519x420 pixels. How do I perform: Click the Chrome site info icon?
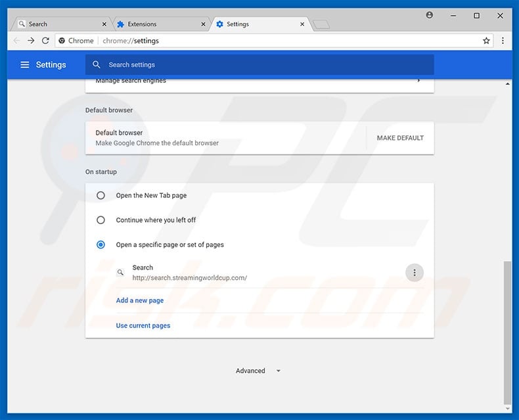[x=62, y=41]
